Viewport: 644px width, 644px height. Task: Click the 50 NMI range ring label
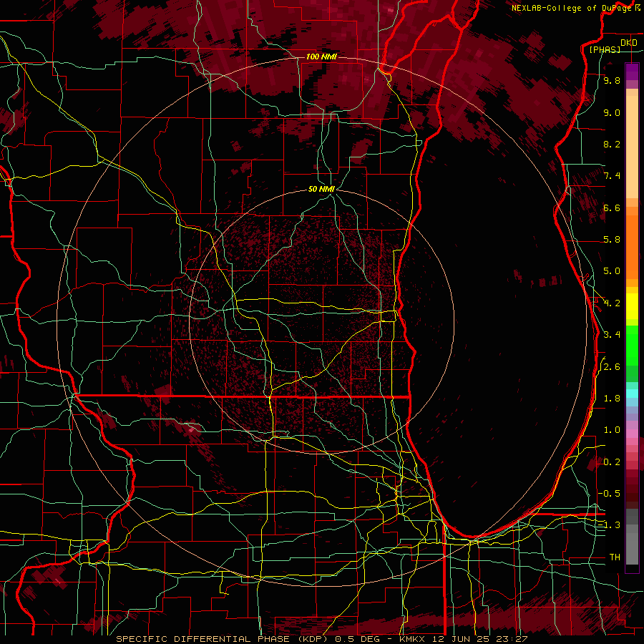coord(321,189)
